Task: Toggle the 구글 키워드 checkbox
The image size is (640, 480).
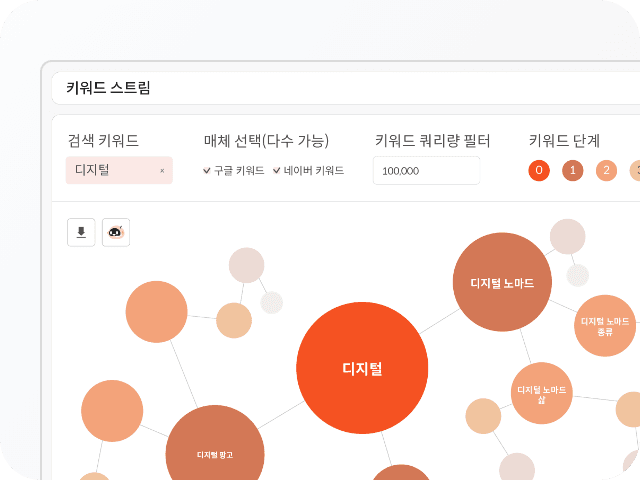Action: [x=207, y=171]
